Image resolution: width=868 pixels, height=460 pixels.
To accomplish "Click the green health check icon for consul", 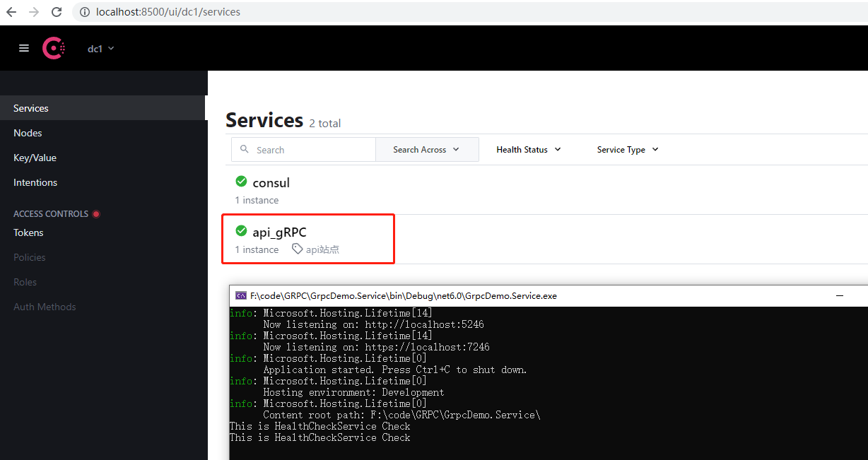I will 241,182.
